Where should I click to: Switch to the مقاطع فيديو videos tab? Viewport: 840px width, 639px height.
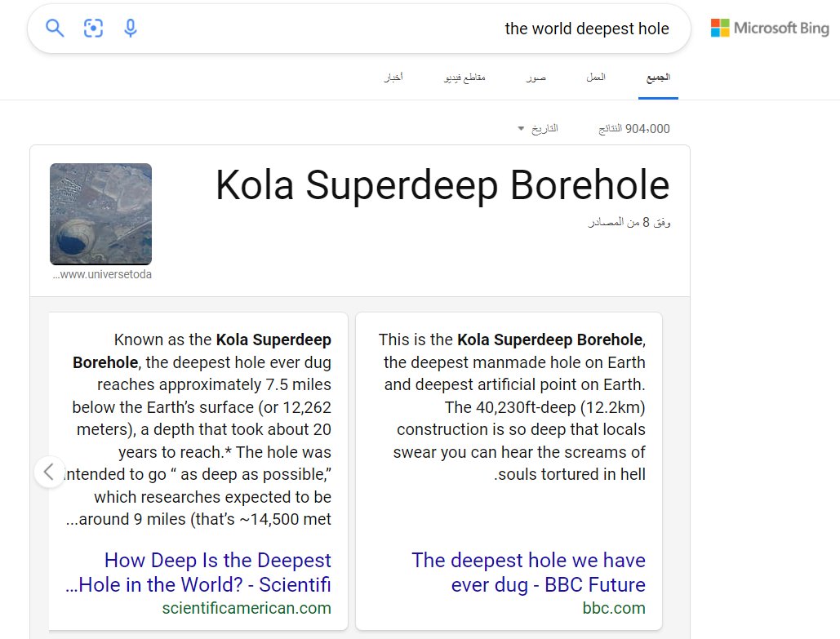[x=464, y=78]
